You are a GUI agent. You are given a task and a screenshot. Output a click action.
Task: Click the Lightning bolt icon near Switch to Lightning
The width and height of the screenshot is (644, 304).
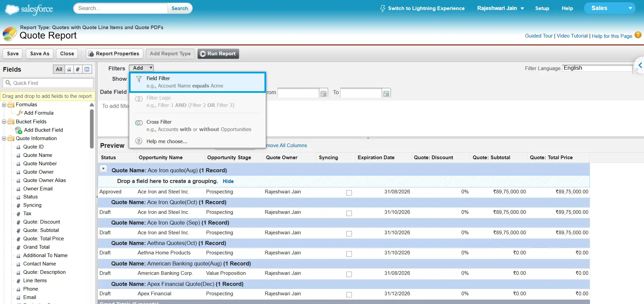383,8
